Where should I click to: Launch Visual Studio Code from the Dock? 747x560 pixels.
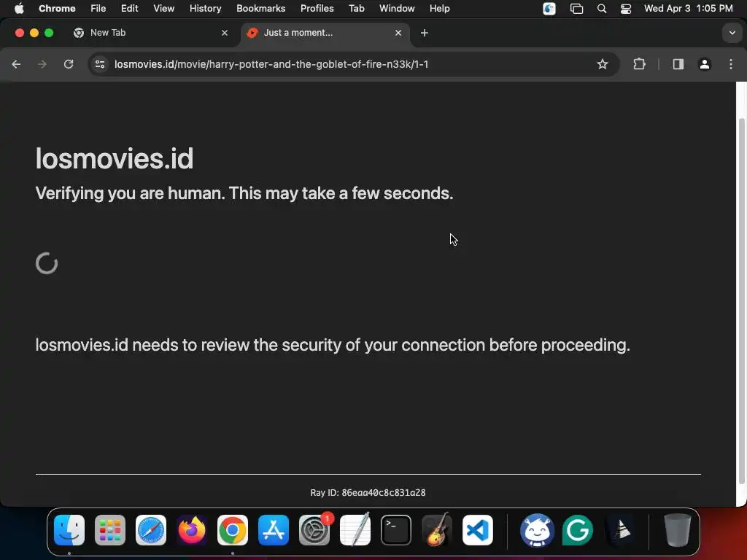click(478, 530)
